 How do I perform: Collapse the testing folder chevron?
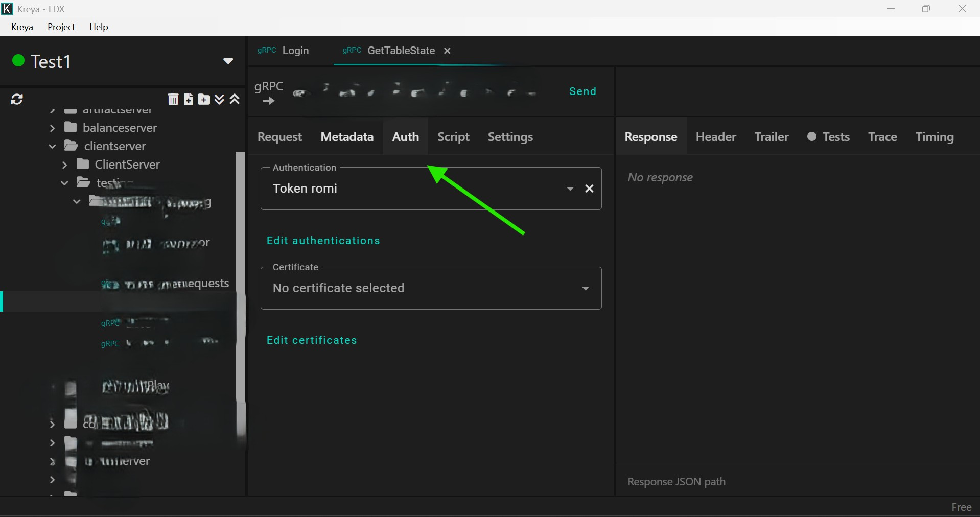(64, 183)
